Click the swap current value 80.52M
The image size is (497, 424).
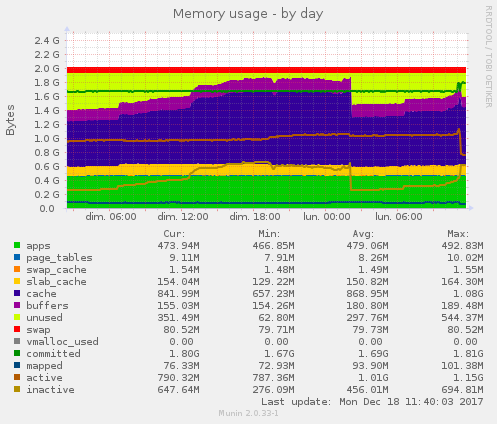[x=181, y=330]
